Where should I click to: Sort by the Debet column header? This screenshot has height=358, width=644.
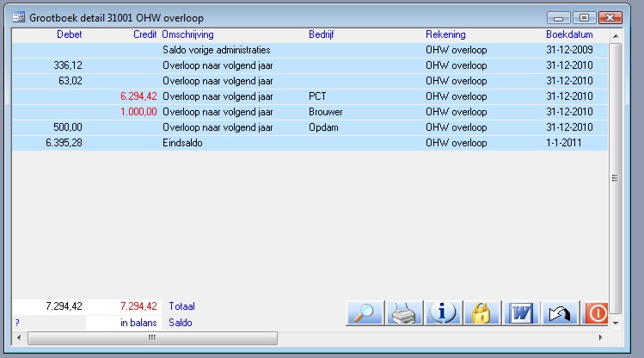69,34
